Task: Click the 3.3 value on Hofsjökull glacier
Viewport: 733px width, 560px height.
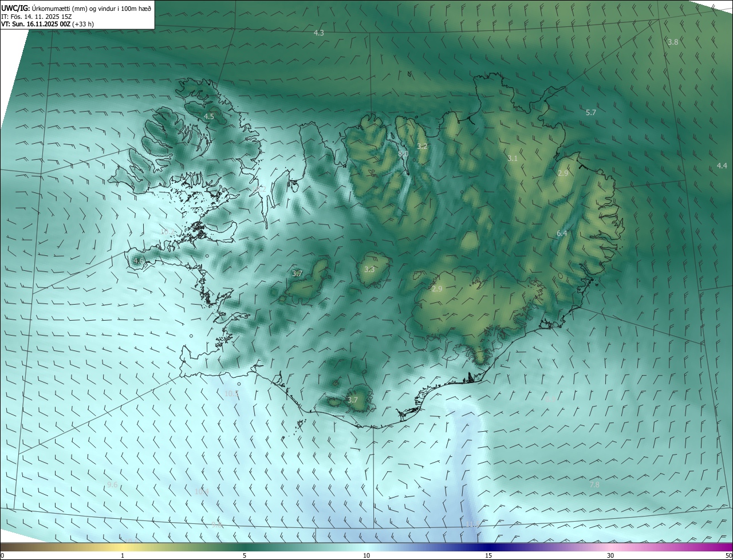Action: click(369, 270)
